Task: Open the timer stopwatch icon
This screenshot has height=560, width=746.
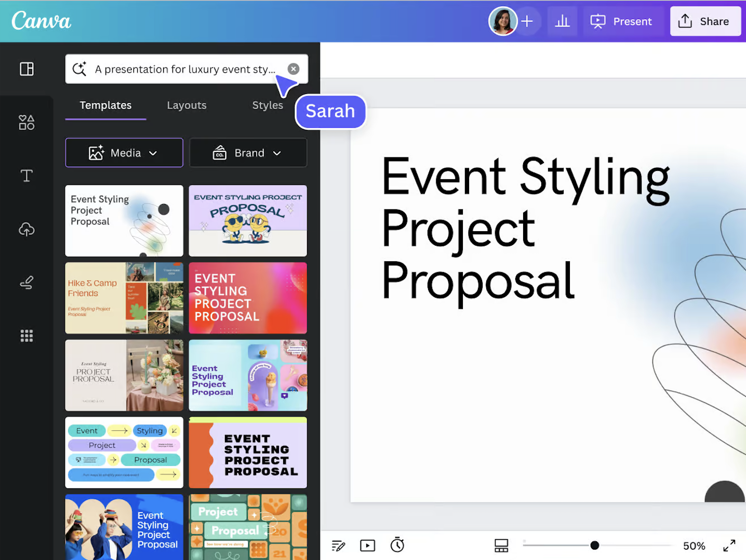Action: point(397,545)
